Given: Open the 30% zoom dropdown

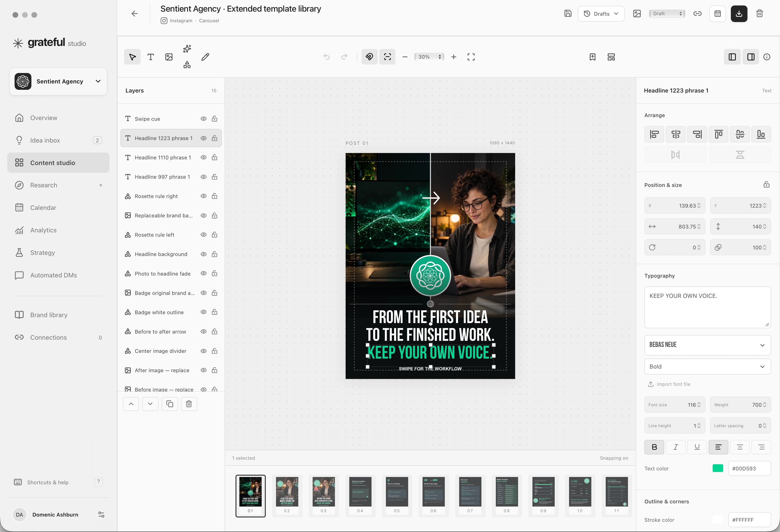Looking at the screenshot, I should [429, 57].
